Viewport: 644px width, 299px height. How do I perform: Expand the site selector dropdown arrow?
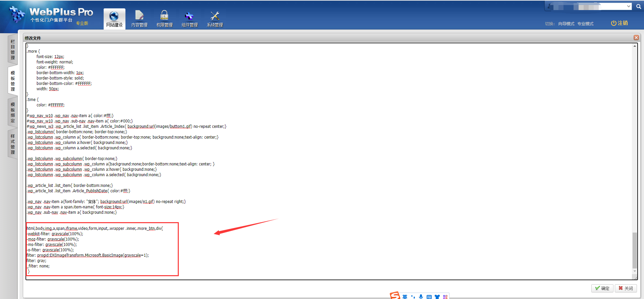click(x=629, y=6)
